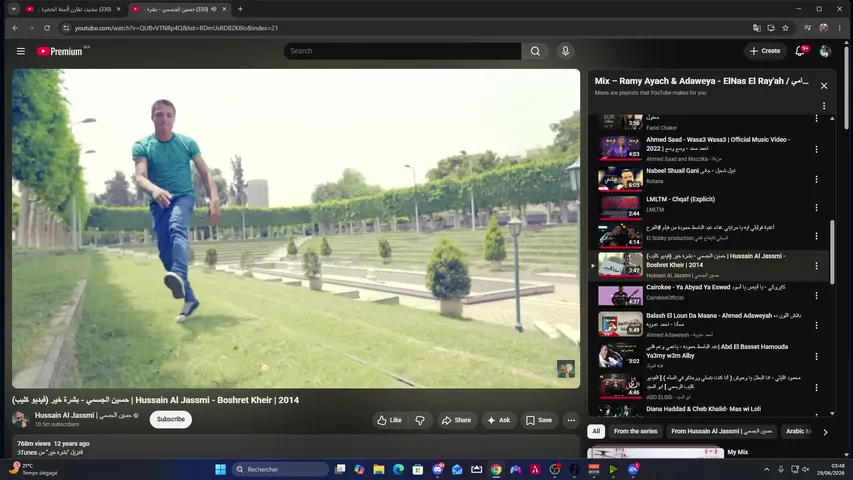Open options for LMLTM Chqaf item
Viewport: 853px width, 480px height.
tap(816, 207)
